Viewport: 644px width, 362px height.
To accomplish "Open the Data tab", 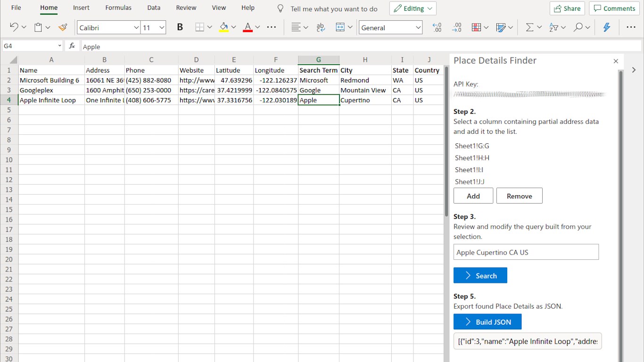I will tap(154, 8).
